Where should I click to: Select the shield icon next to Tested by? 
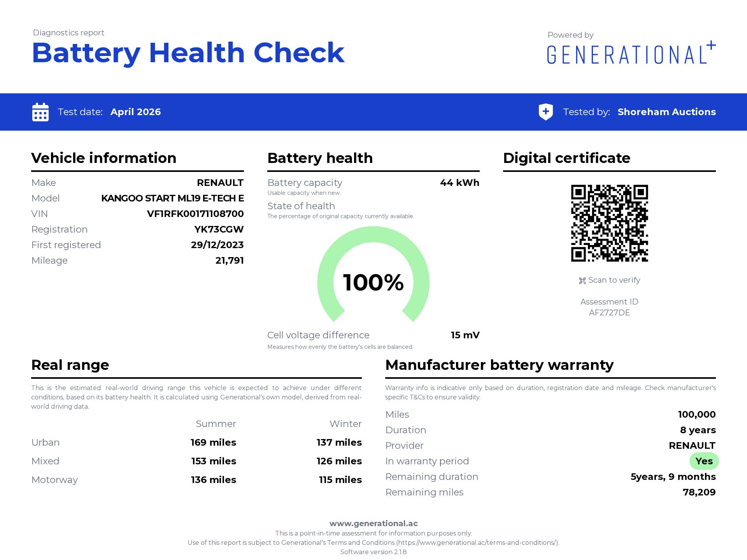tap(546, 112)
